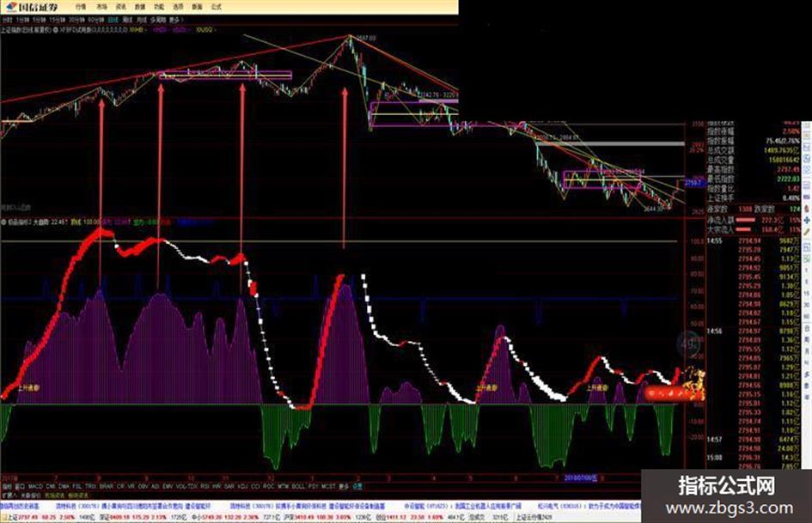
Task: Select the DMA indicator tab
Action: click(x=64, y=487)
